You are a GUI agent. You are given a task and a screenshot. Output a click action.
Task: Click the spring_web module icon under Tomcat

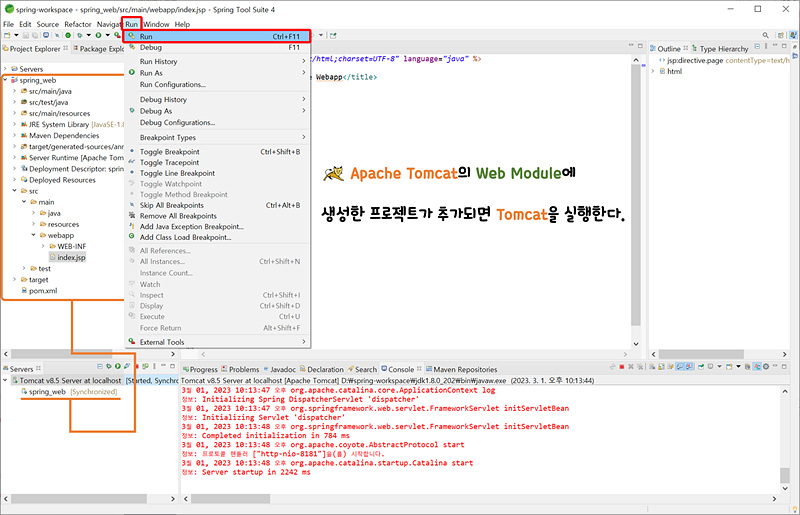pyautogui.click(x=24, y=391)
